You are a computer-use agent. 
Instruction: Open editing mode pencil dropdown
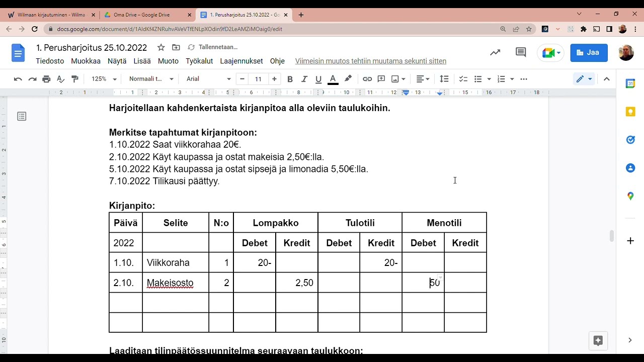tap(584, 79)
